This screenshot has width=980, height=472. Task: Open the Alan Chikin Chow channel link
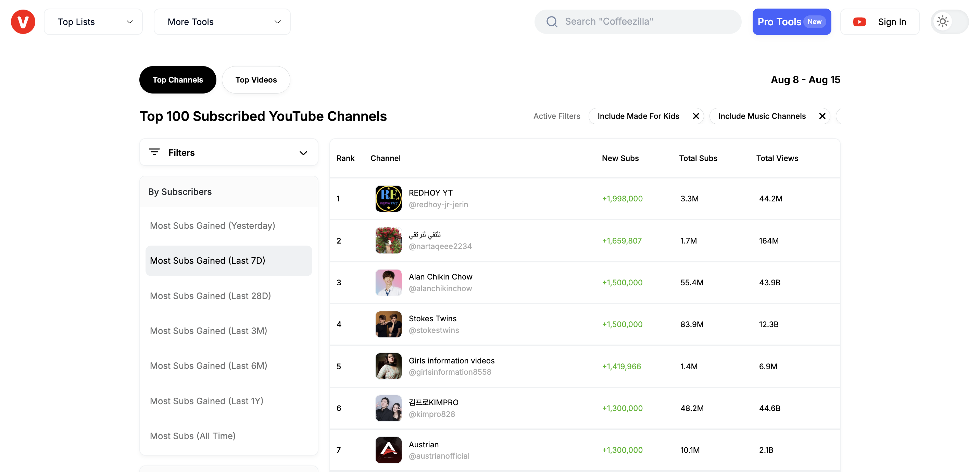click(x=441, y=277)
